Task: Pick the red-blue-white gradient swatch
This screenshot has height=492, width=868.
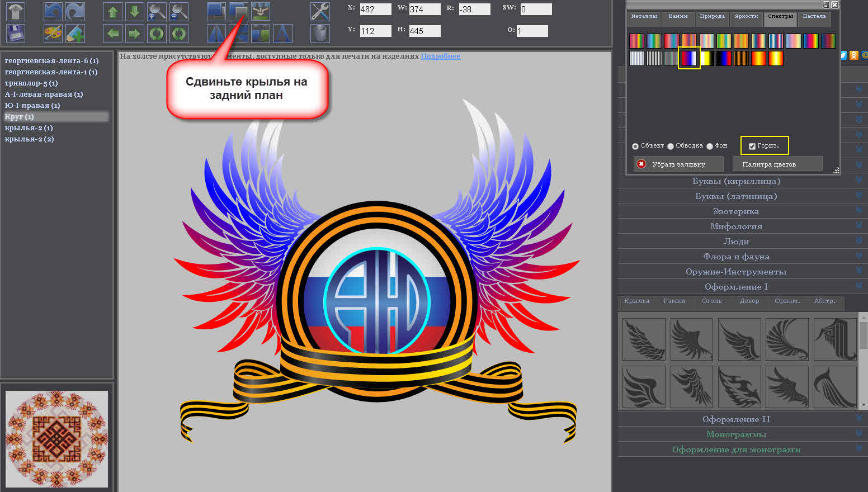Action: pos(689,58)
